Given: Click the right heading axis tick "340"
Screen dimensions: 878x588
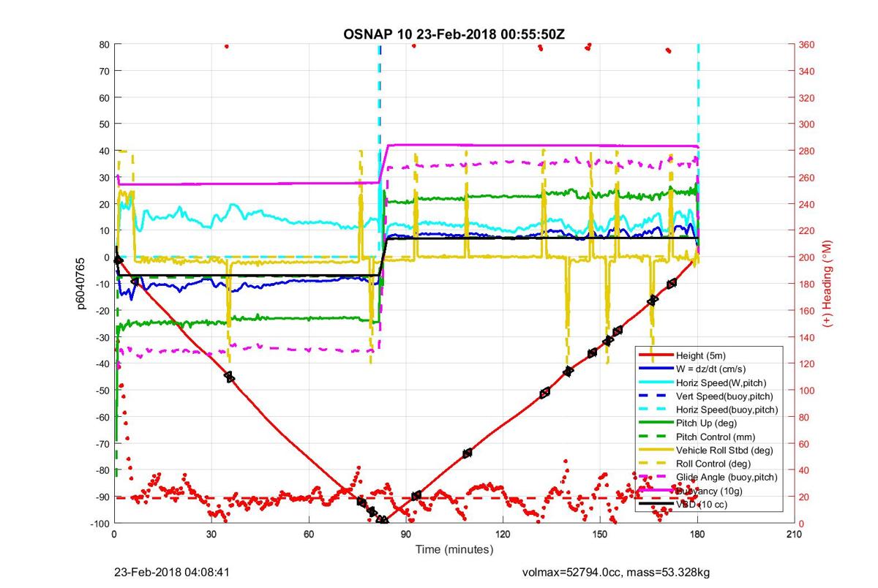Looking at the screenshot, I should point(806,71).
